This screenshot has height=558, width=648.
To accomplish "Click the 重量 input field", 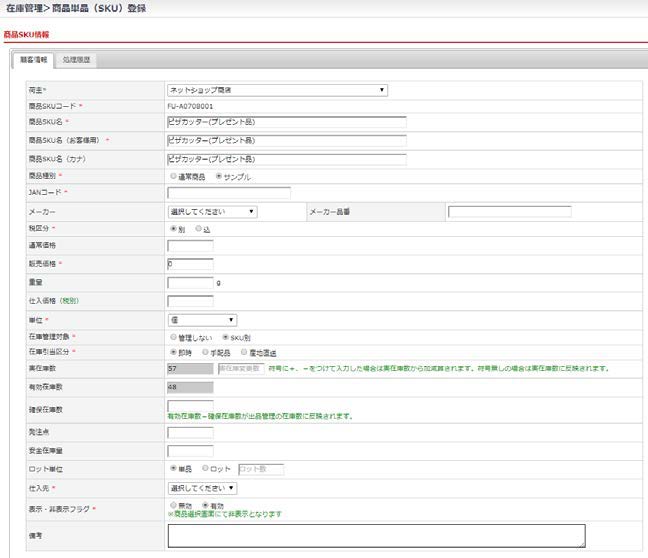I will (x=190, y=282).
